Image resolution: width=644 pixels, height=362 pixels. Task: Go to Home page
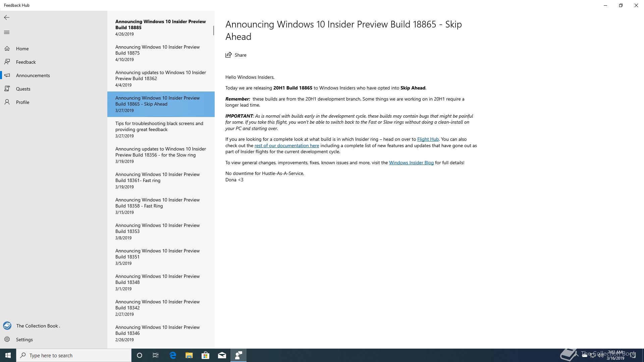click(x=54, y=49)
